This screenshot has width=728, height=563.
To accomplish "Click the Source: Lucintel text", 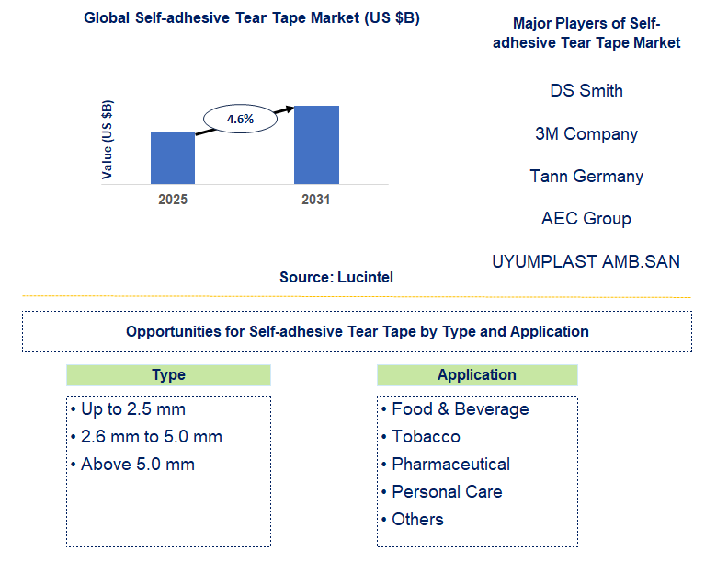I will click(x=336, y=277).
